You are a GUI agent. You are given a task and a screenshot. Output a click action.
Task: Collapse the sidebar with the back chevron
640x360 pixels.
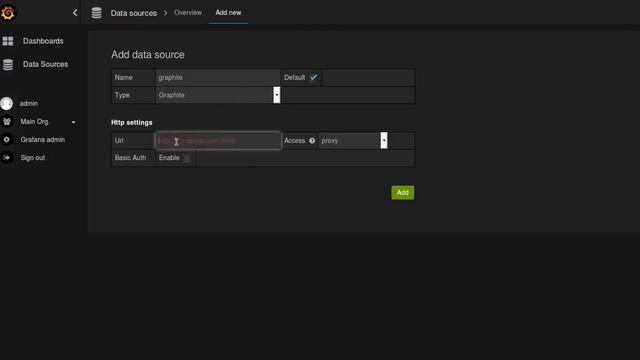(x=75, y=13)
